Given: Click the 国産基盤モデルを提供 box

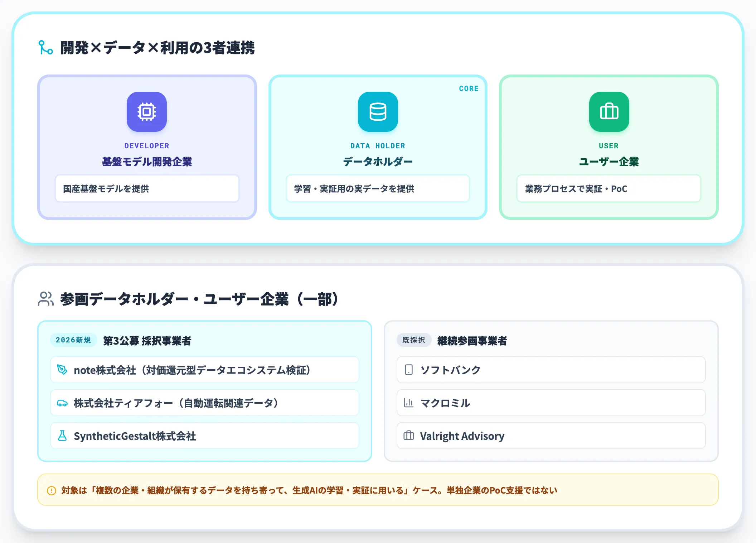Looking at the screenshot, I should pos(147,189).
